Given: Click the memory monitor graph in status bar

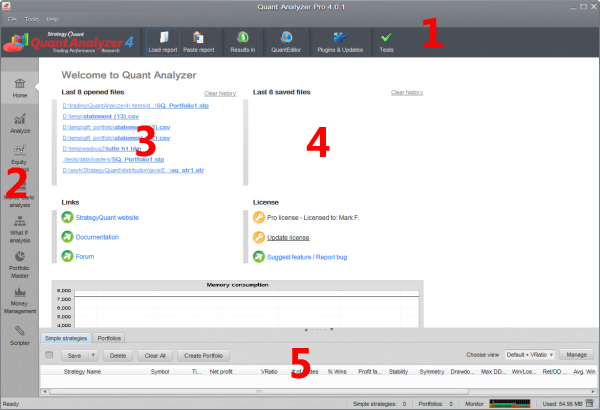Looking at the screenshot, I should click(x=510, y=403).
